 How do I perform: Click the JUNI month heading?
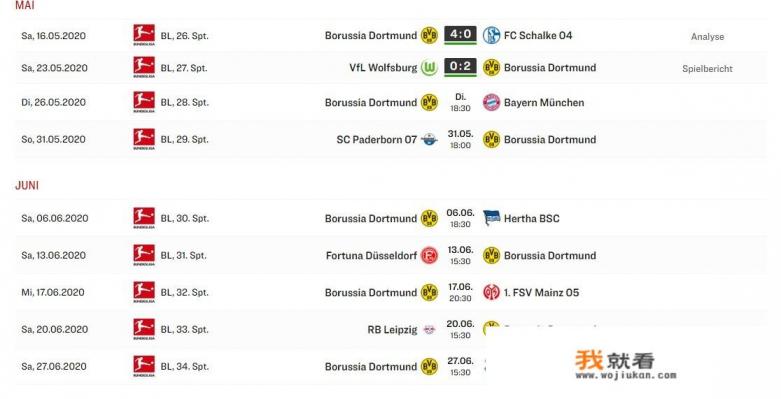coord(27,185)
